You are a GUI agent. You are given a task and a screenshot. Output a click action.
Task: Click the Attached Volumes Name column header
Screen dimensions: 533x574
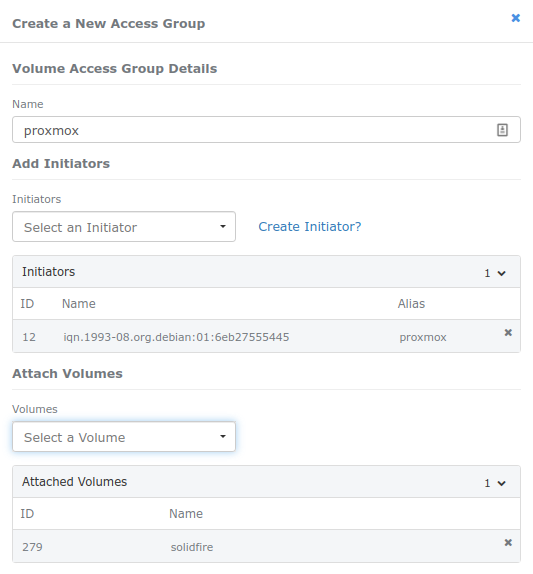tap(186, 514)
